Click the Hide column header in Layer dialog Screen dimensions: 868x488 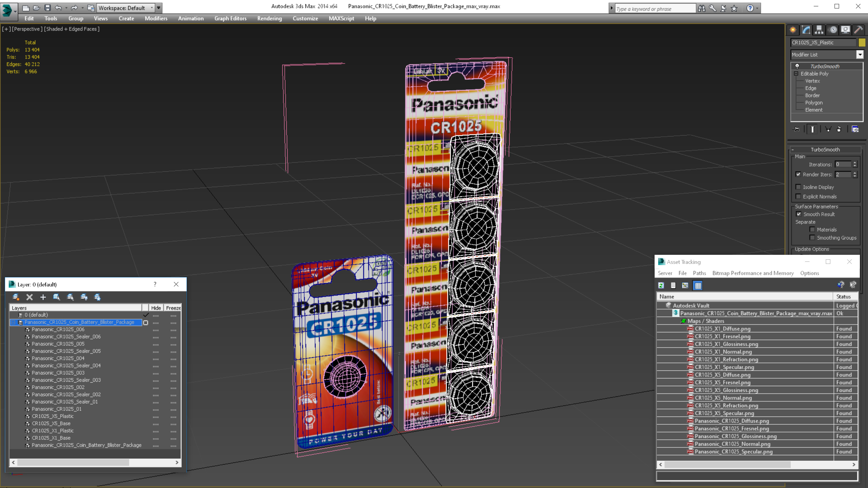156,308
